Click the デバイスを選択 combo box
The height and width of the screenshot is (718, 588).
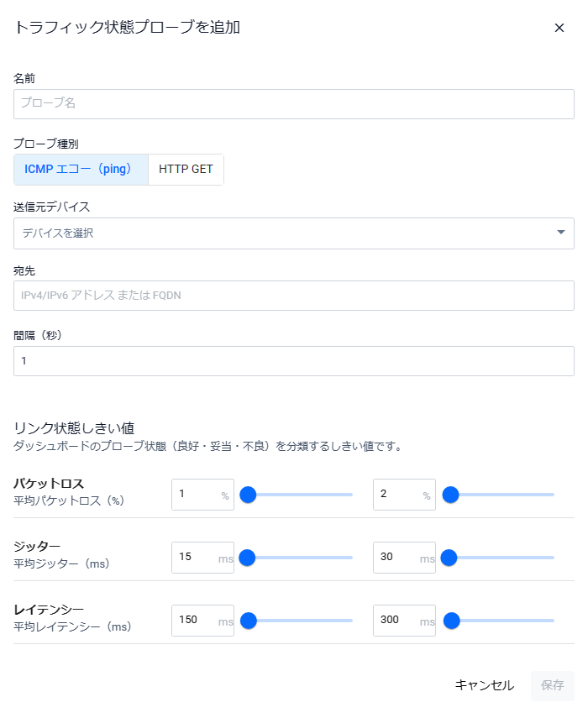click(286, 233)
